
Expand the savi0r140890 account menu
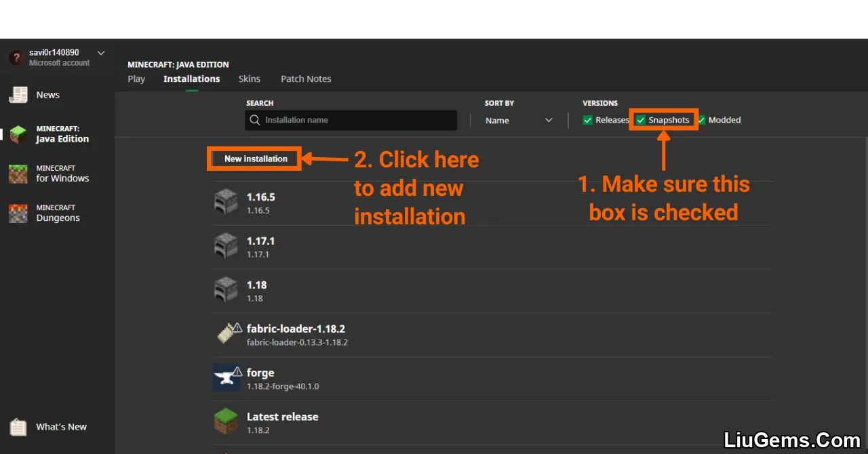(101, 53)
